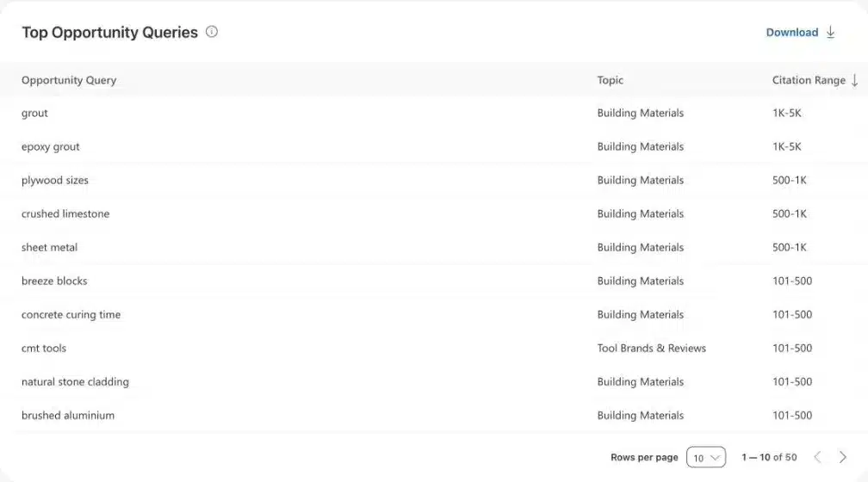Click 101-500 range for breeze blocks

792,281
